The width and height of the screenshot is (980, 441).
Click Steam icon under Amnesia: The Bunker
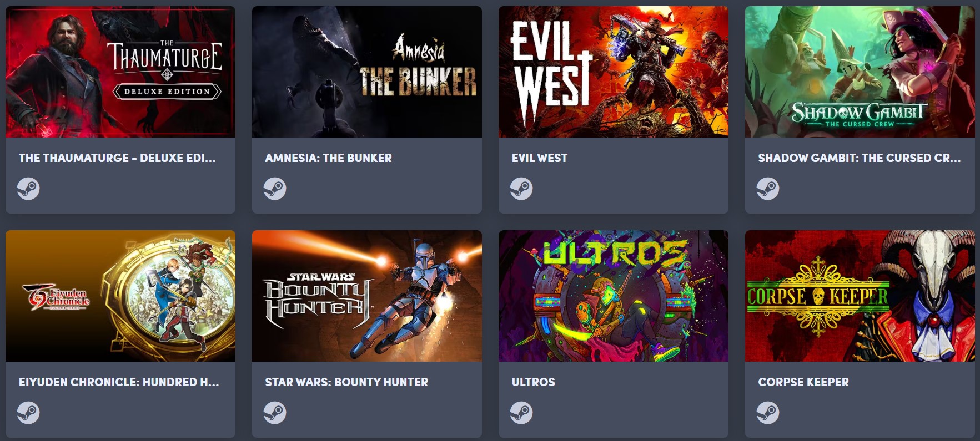[275, 189]
